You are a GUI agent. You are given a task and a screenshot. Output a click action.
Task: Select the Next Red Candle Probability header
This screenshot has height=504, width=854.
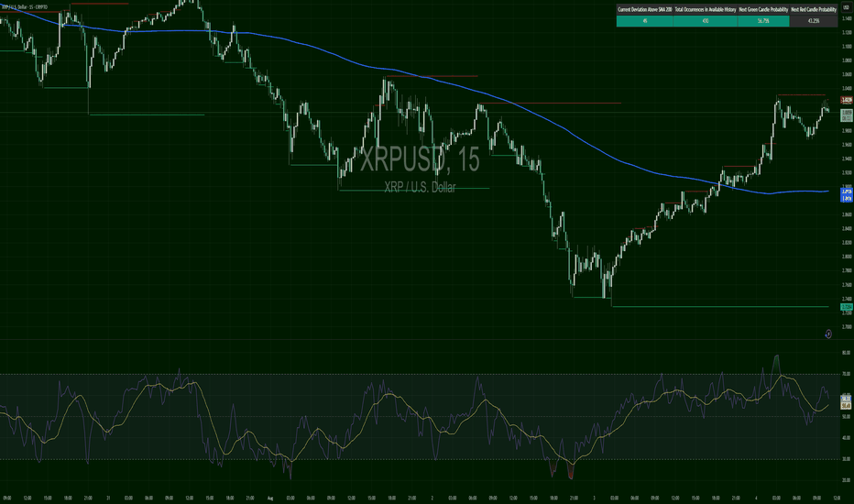click(x=813, y=10)
